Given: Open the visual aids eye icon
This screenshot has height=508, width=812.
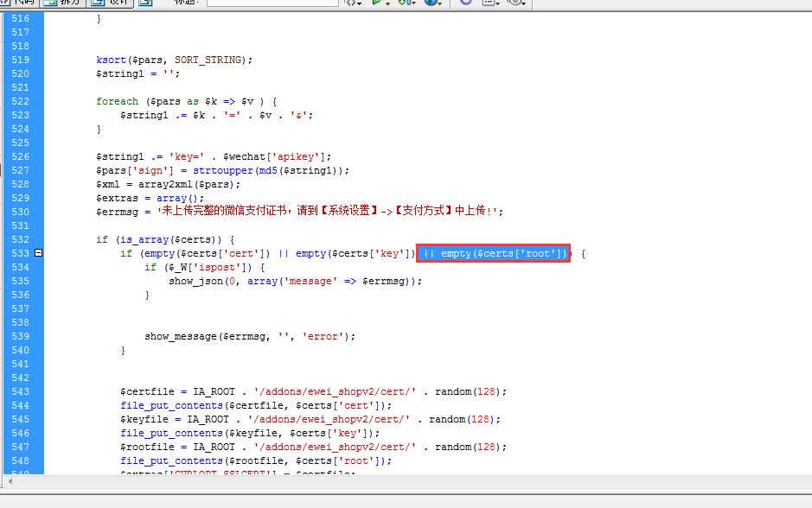Looking at the screenshot, I should click(515, 3).
